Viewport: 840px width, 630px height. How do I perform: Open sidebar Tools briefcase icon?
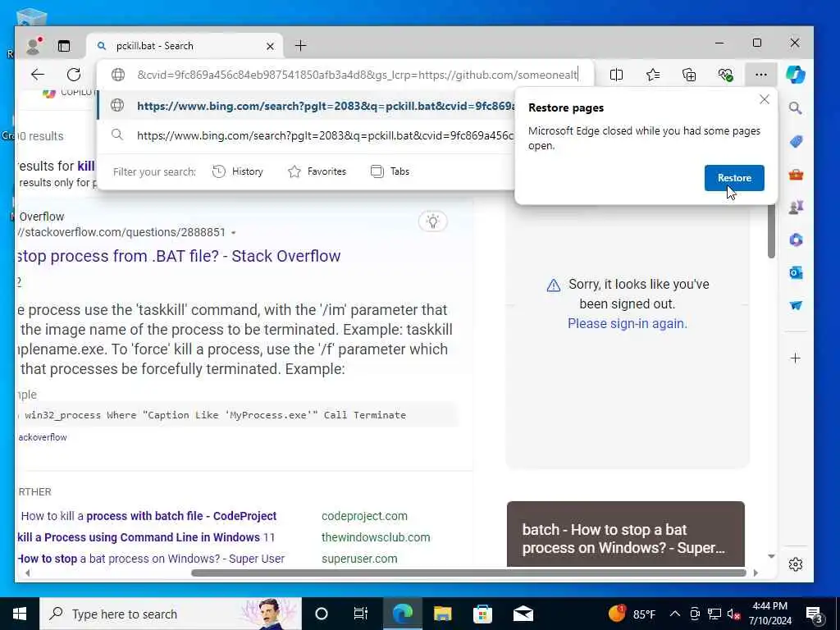point(796,175)
